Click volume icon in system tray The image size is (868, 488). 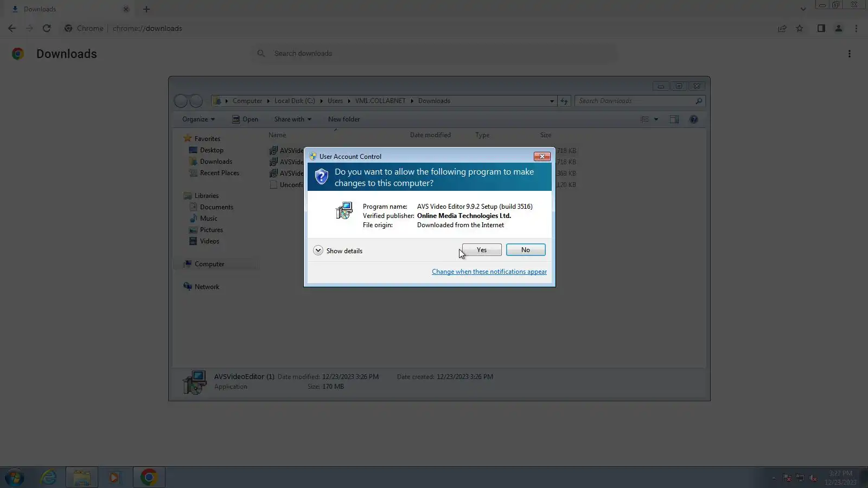pos(813,478)
